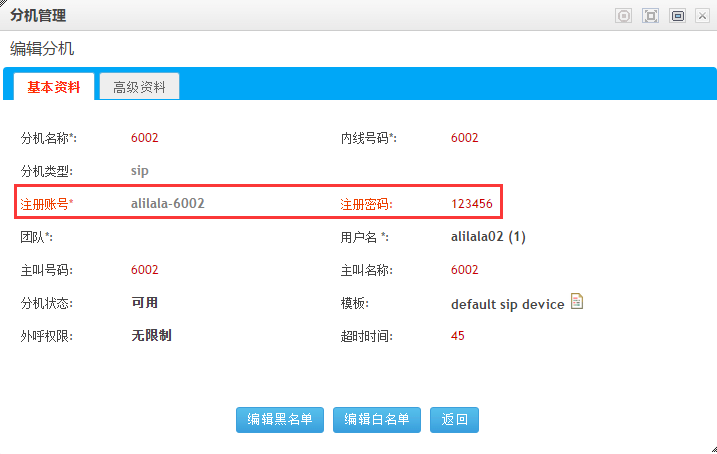Switch to the 基本资料 tab

(x=54, y=87)
